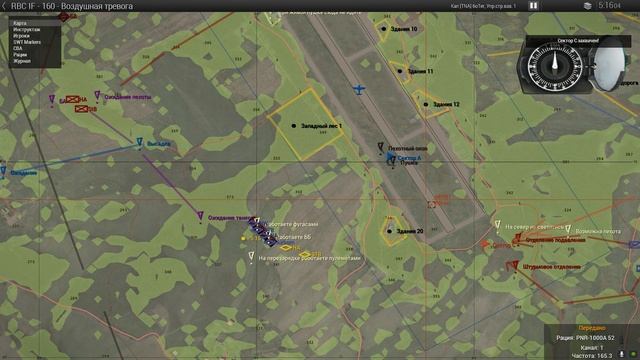
Task: Click the white Работаете фугасами marker
Action: [x=257, y=221]
